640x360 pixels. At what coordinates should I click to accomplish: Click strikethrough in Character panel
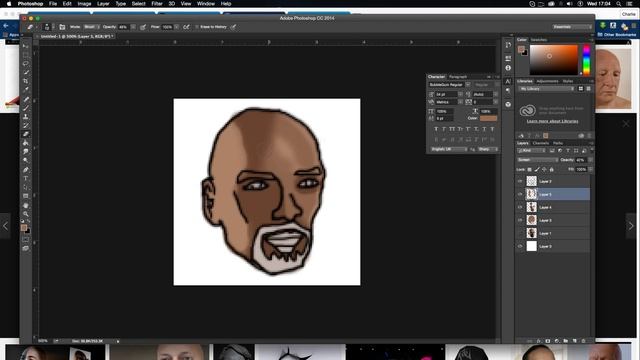pos(492,129)
